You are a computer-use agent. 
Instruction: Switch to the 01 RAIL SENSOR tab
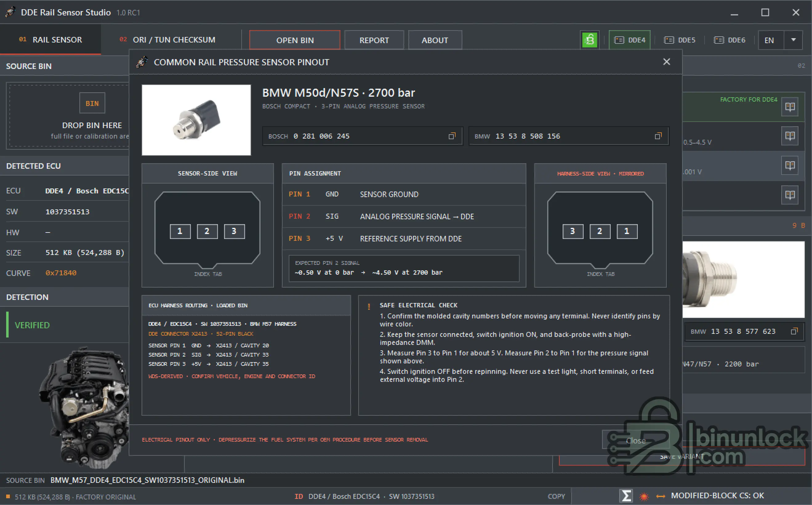pyautogui.click(x=50, y=40)
